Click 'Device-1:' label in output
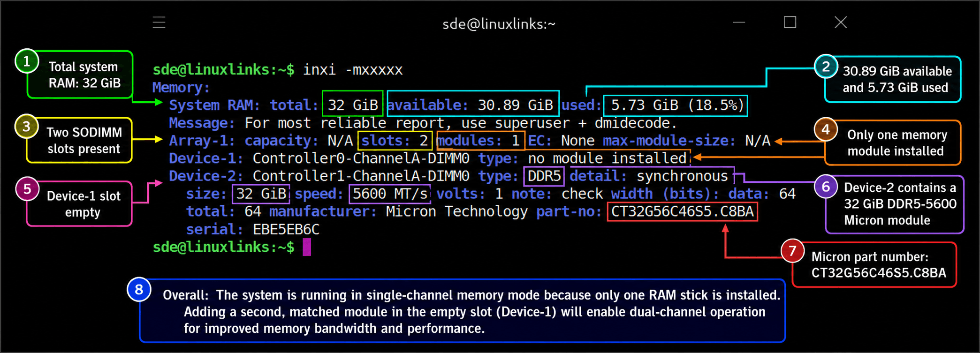Viewport: 980px width, 353px height. [x=206, y=158]
